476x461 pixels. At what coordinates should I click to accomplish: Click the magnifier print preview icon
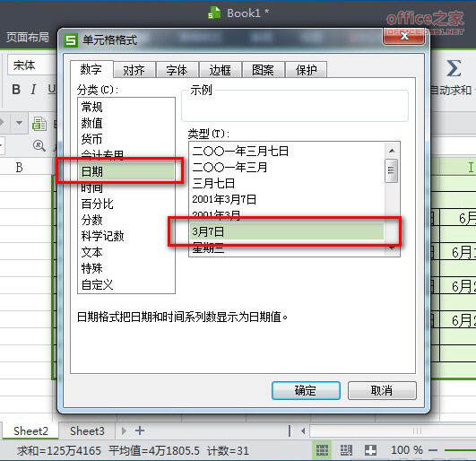(x=39, y=146)
